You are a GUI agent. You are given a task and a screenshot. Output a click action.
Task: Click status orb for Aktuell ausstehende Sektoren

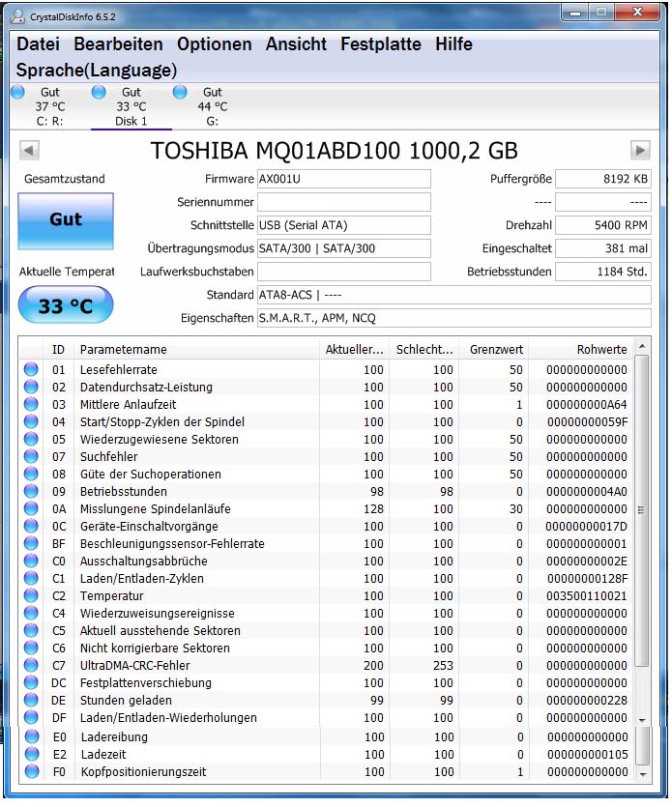(31, 630)
